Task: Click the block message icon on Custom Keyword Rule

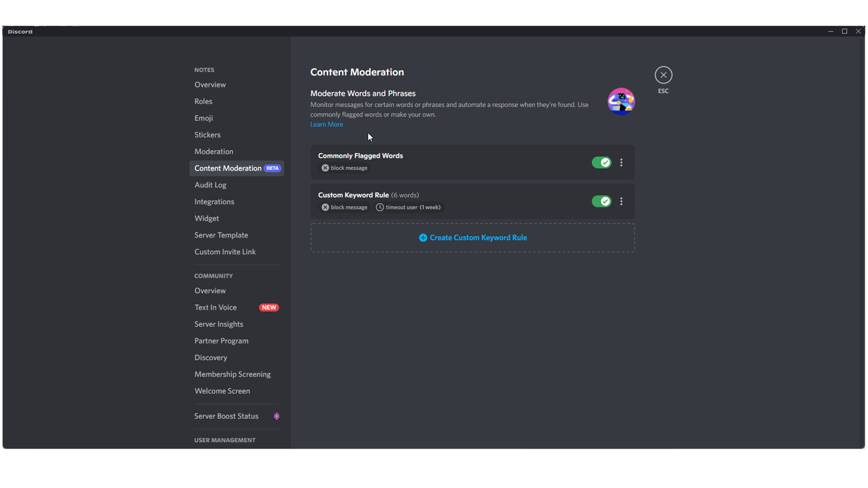Action: click(x=325, y=207)
